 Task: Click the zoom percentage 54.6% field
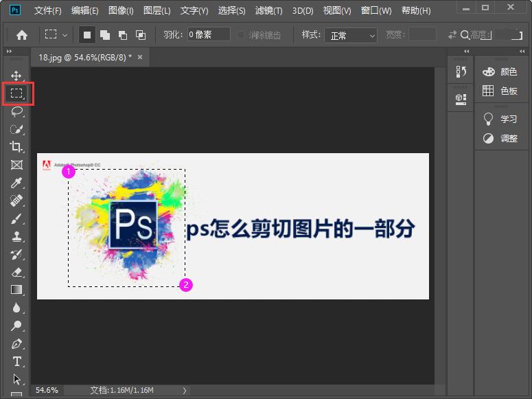[47, 390]
